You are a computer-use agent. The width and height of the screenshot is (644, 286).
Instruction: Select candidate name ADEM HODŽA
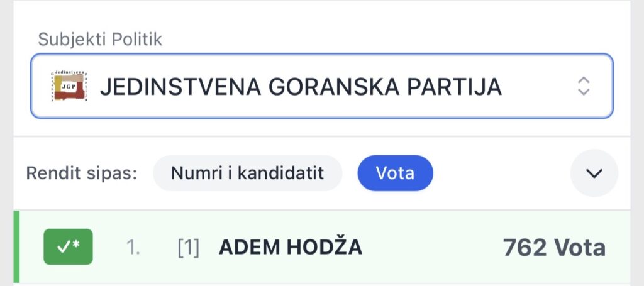tap(290, 248)
